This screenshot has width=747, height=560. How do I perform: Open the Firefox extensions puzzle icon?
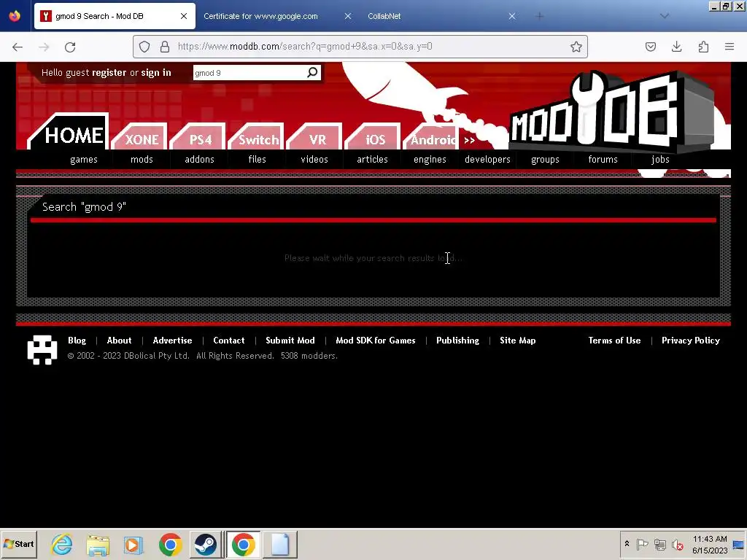click(x=703, y=47)
